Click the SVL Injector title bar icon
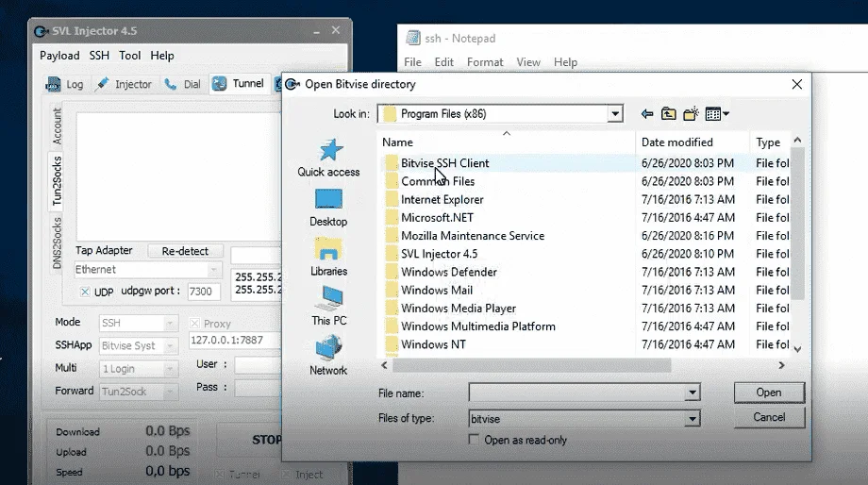Viewport: 868px width, 485px height. point(41,31)
